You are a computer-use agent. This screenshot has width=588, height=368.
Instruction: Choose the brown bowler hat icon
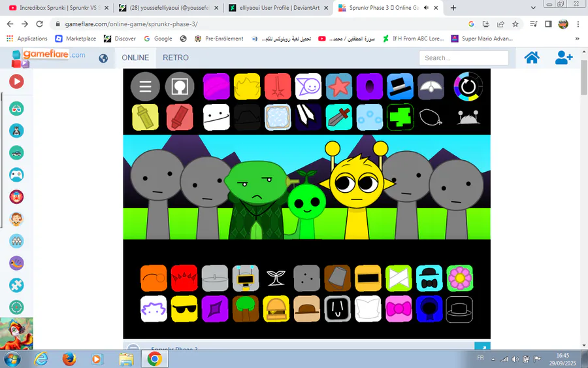point(307,309)
